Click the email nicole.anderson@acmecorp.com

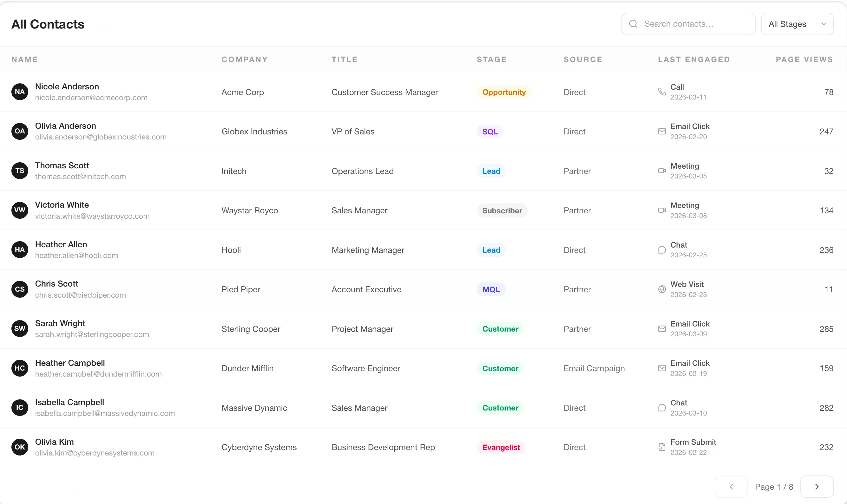point(91,98)
